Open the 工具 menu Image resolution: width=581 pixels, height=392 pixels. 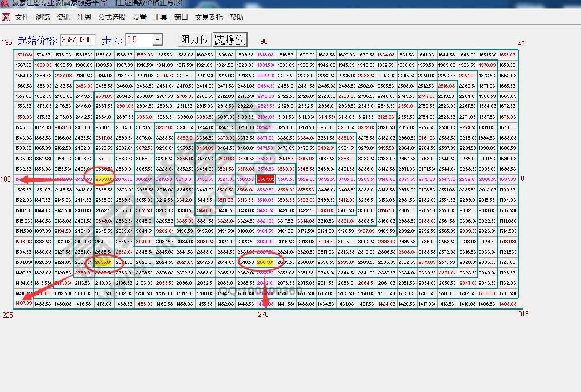(x=160, y=17)
